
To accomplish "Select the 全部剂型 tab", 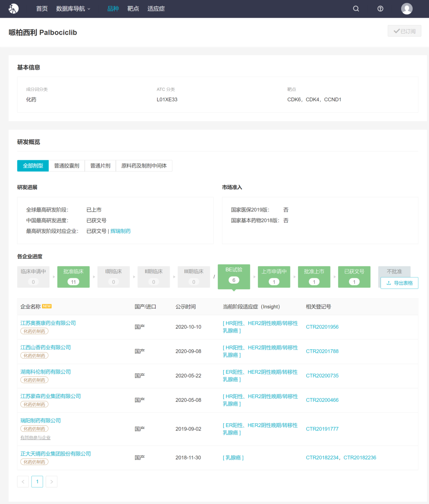I will coord(33,166).
